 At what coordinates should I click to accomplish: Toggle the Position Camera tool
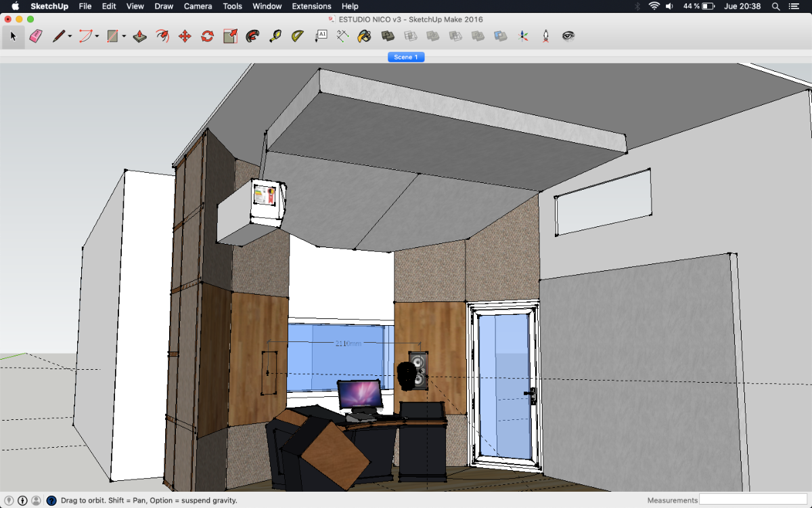pos(545,36)
